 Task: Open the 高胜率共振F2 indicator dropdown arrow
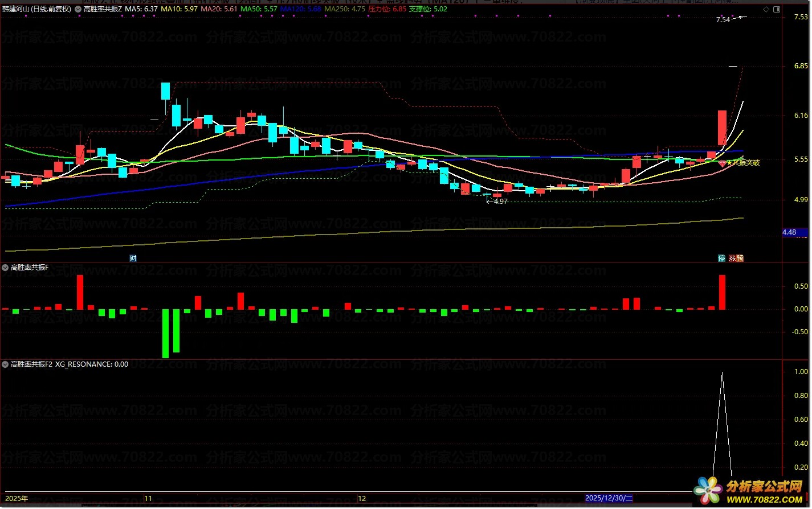click(x=6, y=364)
